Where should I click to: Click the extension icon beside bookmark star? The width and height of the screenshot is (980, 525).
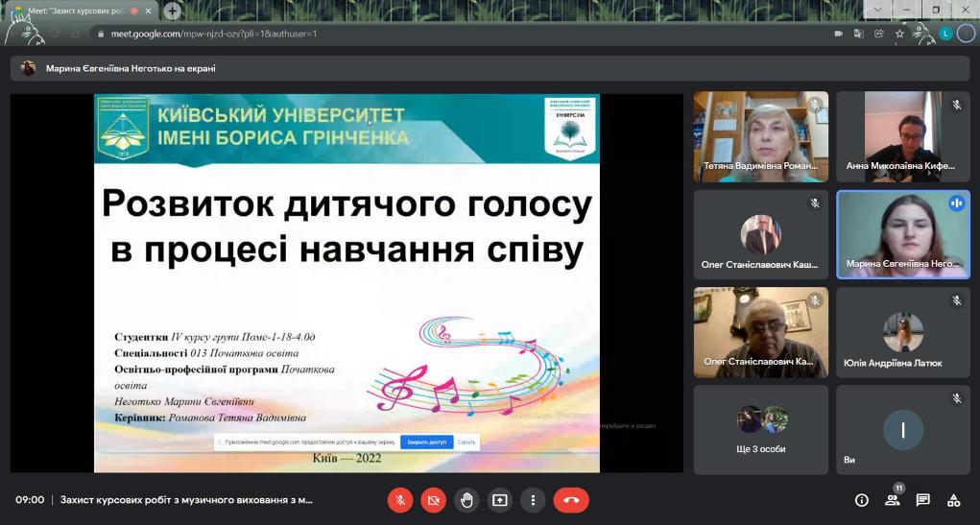[x=922, y=34]
